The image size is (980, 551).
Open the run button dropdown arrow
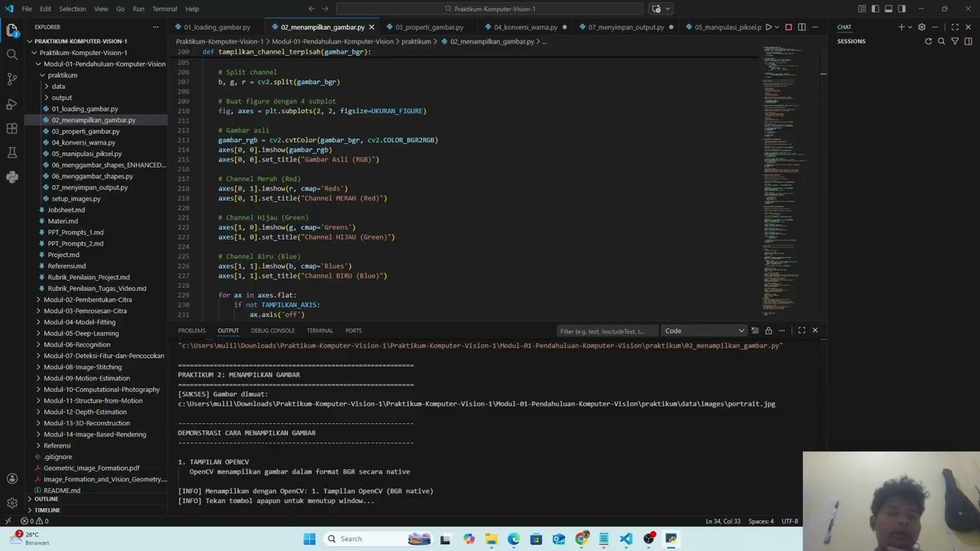776,27
